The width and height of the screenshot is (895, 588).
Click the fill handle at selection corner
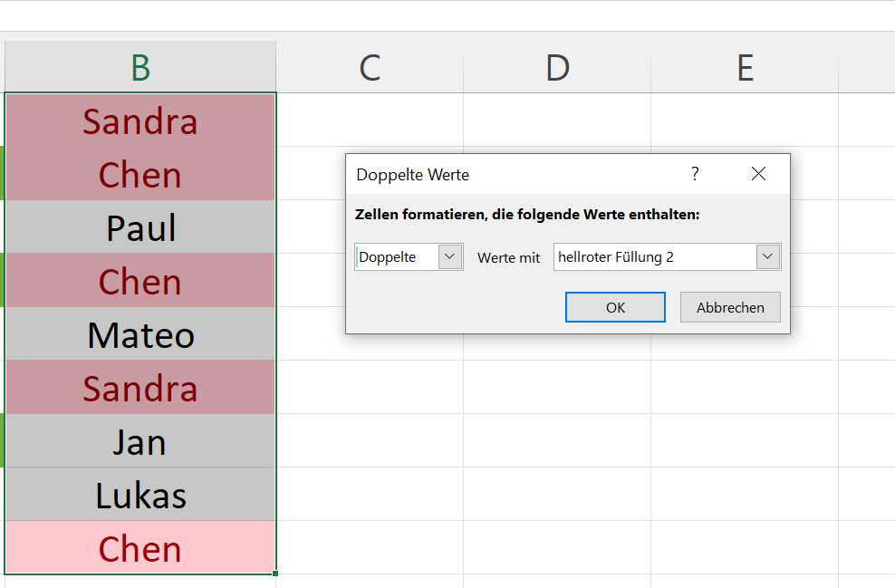click(x=275, y=574)
